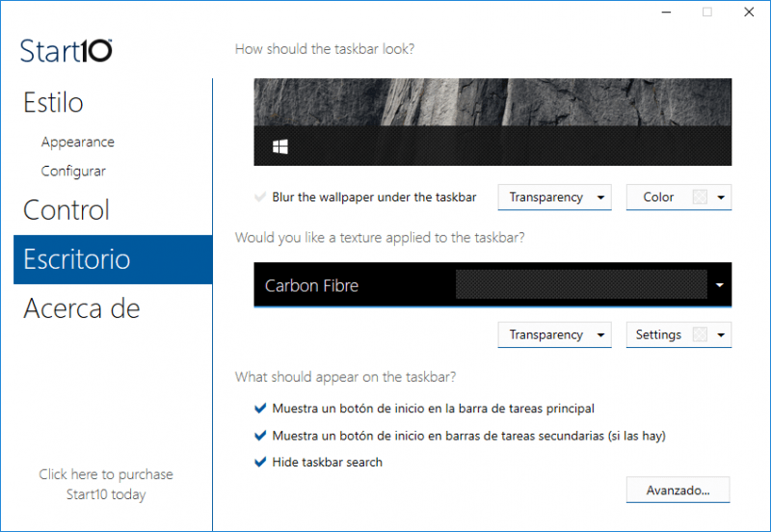Open the Control section
Image resolution: width=771 pixels, height=532 pixels.
click(x=66, y=210)
